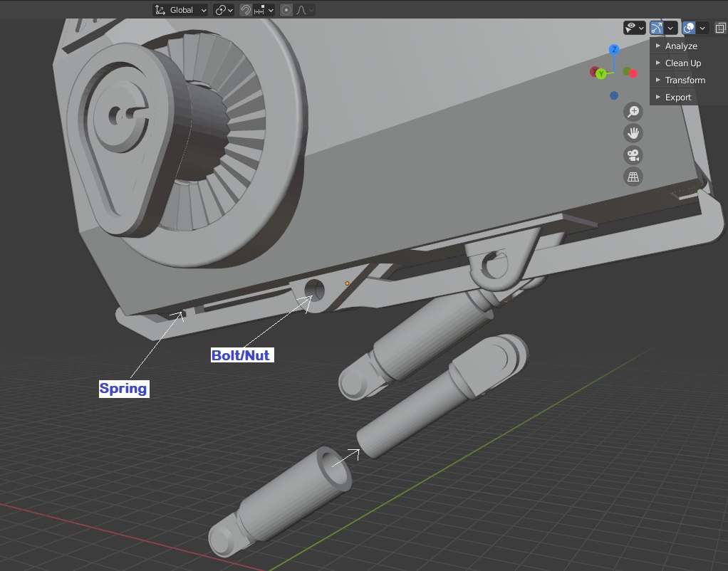Open the Transform submenu
This screenshot has height=571, width=728.
[x=685, y=80]
